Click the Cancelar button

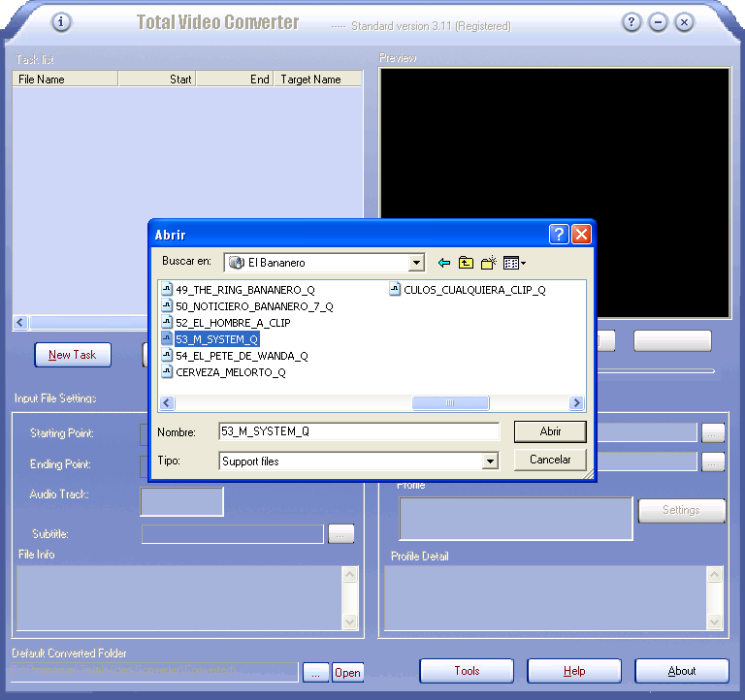[x=550, y=460]
